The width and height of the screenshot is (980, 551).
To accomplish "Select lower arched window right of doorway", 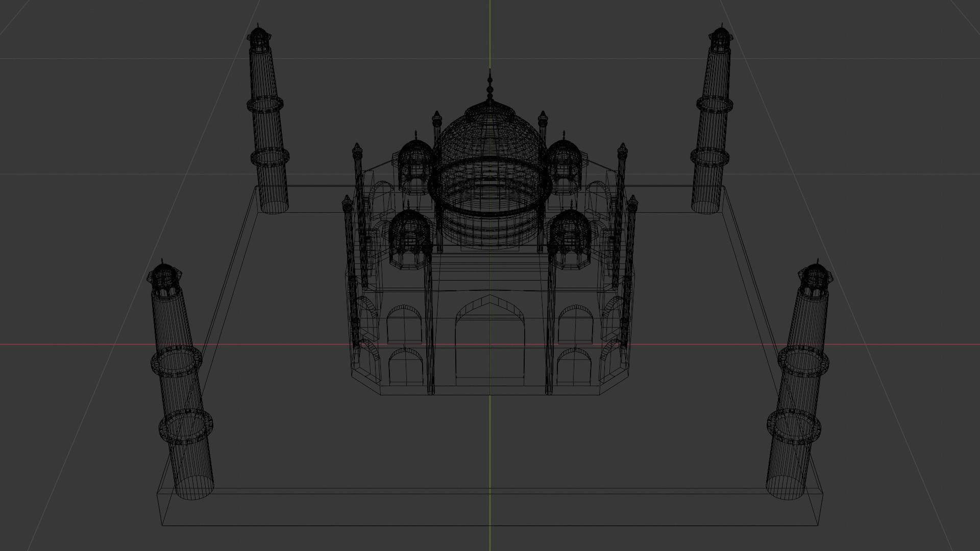I will [575, 366].
